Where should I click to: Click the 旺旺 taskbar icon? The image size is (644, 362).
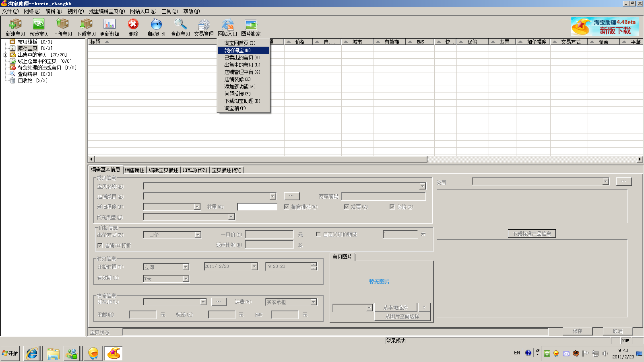pyautogui.click(x=93, y=354)
